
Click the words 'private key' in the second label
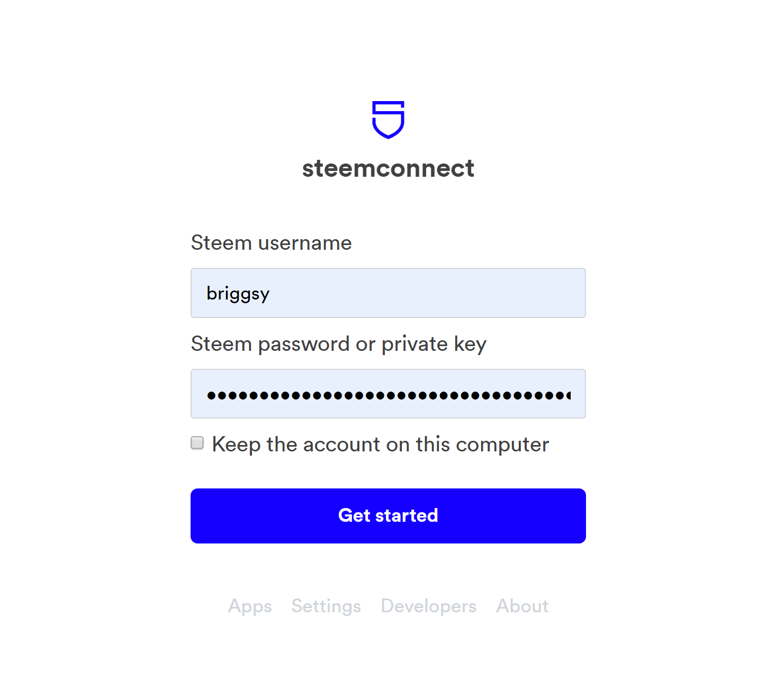click(434, 344)
